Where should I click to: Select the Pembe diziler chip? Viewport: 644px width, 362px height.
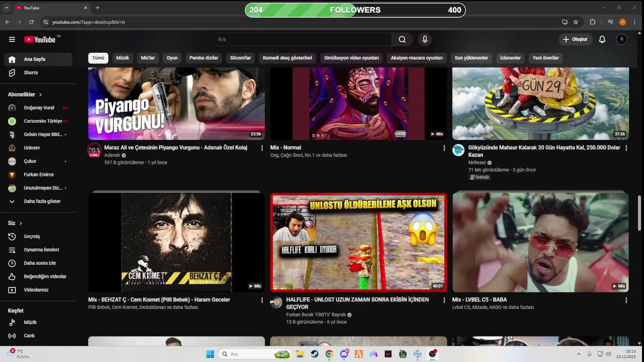[204, 58]
